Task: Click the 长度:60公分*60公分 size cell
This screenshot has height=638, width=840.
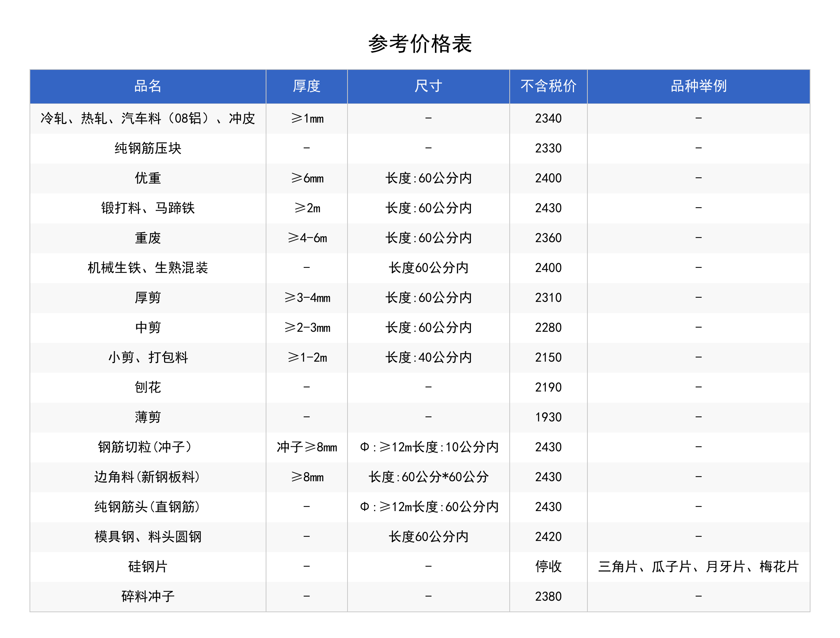Action: 428,477
